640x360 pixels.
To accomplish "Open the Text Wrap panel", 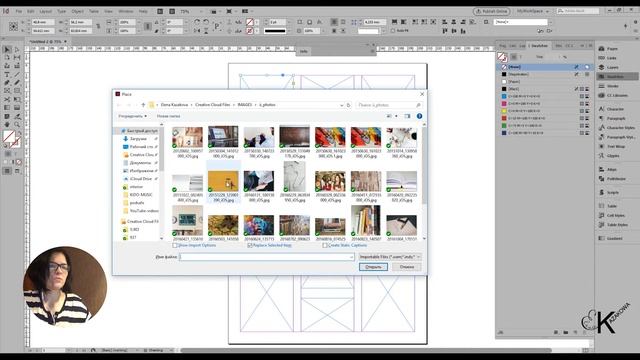I will coord(611,146).
